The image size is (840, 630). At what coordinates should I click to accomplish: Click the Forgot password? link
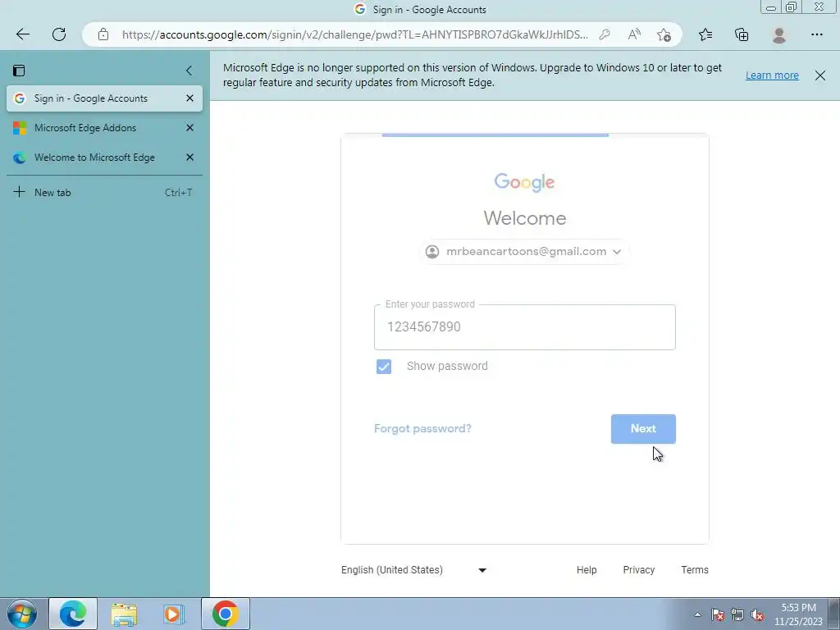422,428
